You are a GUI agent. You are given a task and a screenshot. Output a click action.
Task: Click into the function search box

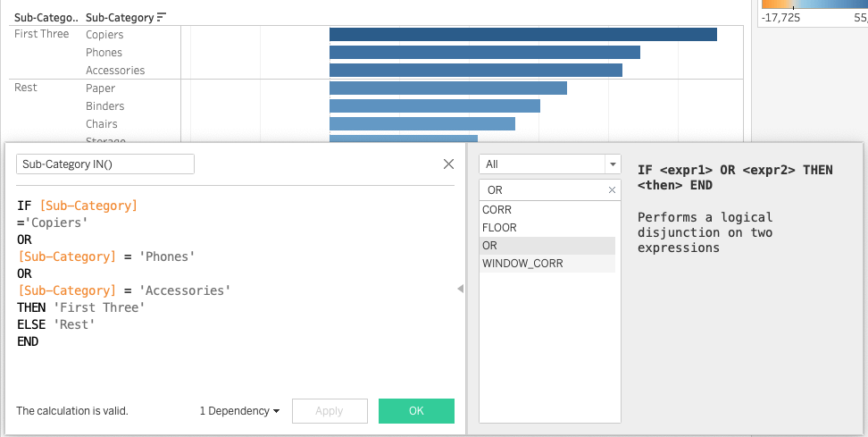click(543, 190)
